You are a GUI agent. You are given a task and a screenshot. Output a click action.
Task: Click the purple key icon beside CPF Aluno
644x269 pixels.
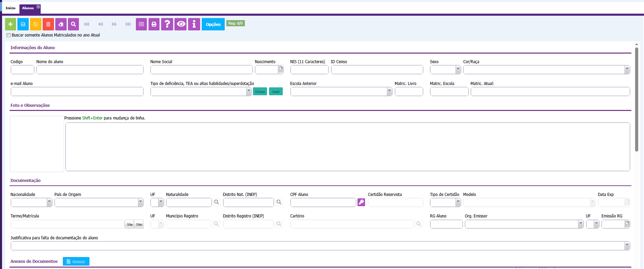click(361, 202)
